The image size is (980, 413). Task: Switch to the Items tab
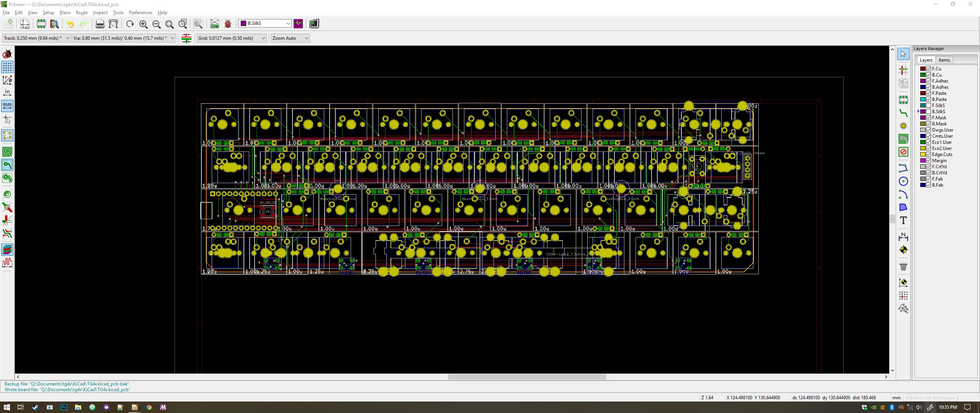pos(944,60)
